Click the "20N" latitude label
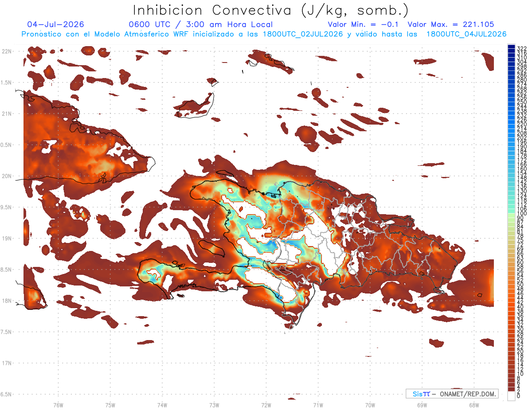This screenshot has height=411, width=532. point(7,176)
